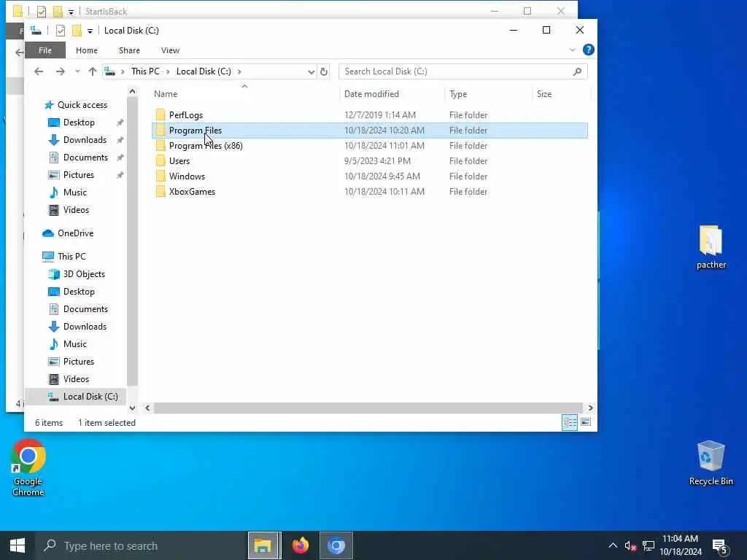Click New folder icon in title bar

[x=76, y=31]
